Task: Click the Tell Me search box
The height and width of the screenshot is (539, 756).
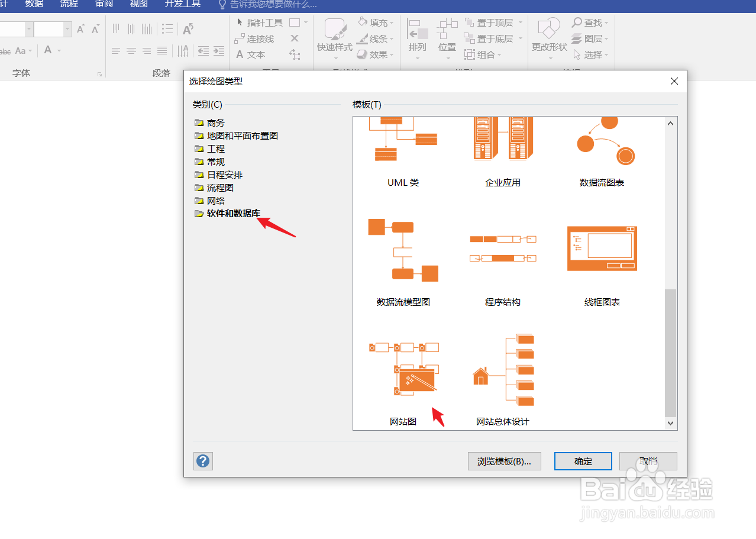Action: point(267,4)
